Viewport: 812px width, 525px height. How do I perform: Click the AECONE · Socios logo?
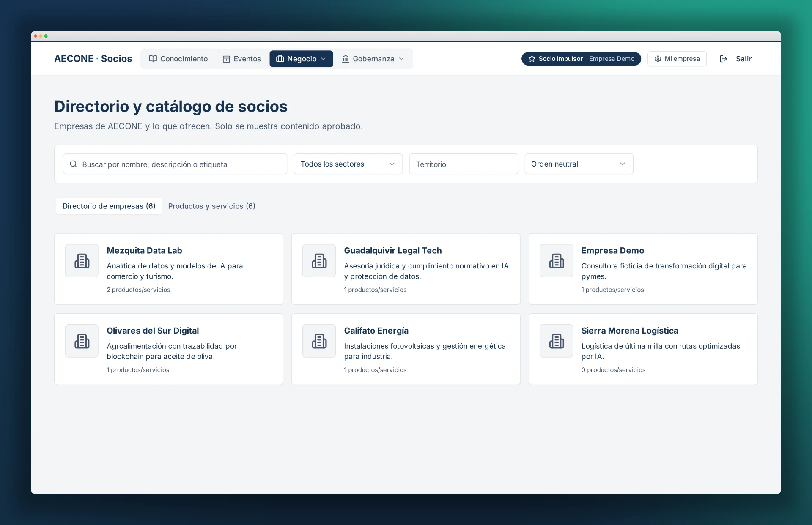[93, 59]
